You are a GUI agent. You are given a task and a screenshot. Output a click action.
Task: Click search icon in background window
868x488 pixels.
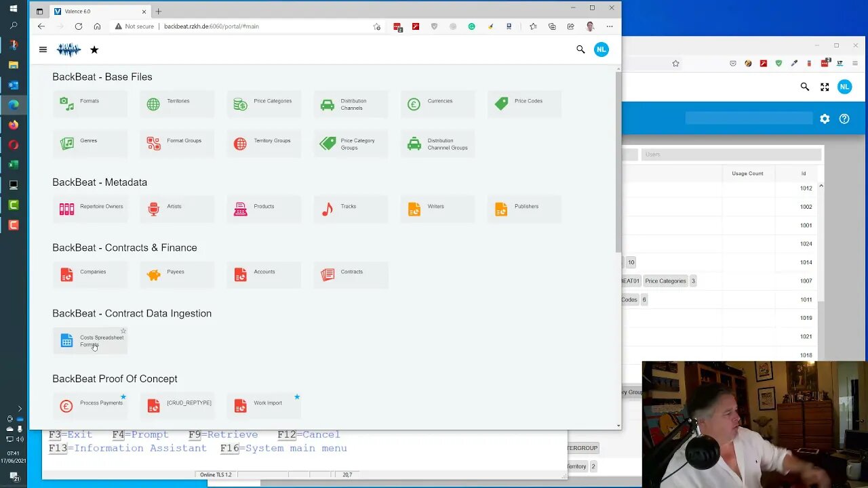click(805, 87)
